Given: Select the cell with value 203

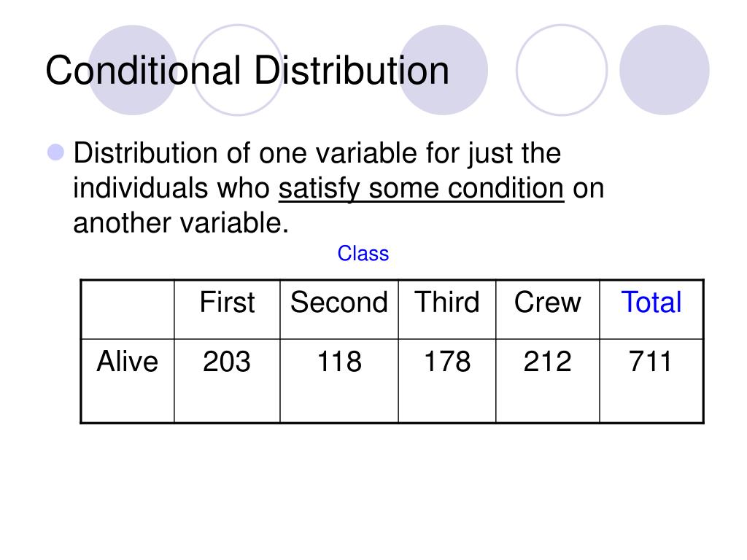Looking at the screenshot, I should (228, 381).
